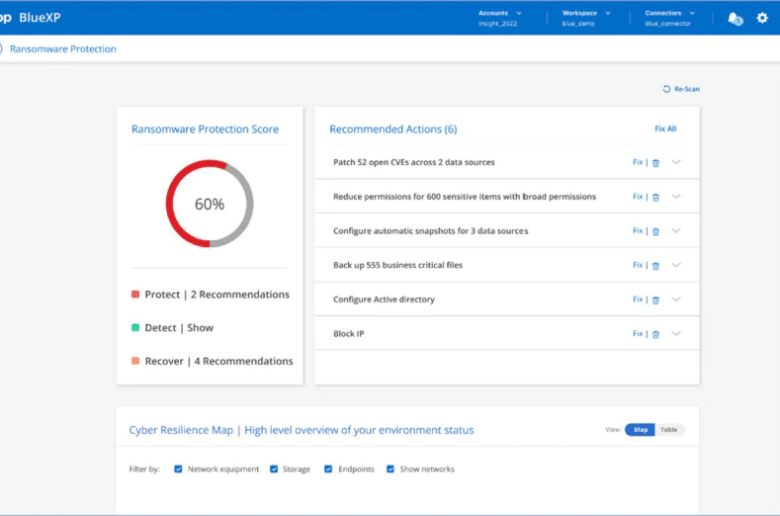Delete the Block IP recommendation
The width and height of the screenshot is (780, 516).
656,334
